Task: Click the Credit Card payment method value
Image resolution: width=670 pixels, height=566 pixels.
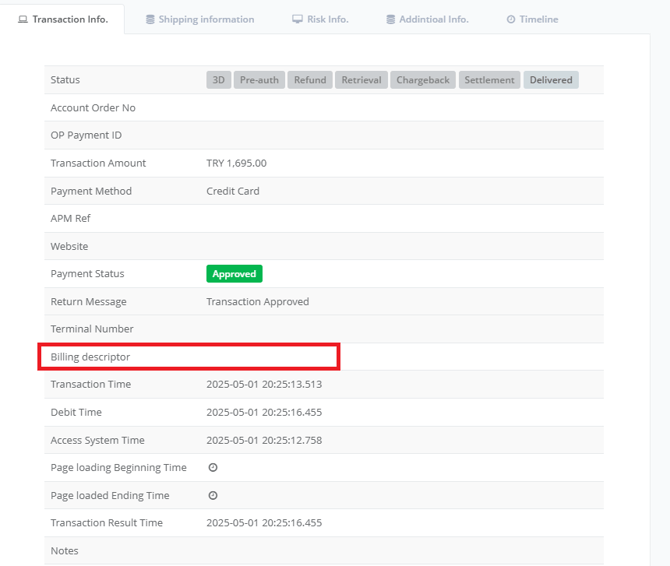Action: 232,191
